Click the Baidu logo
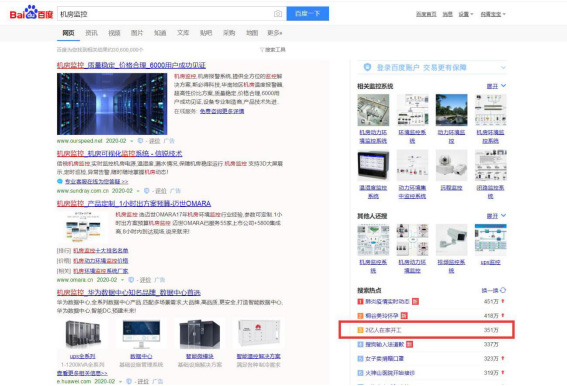The image size is (567, 386). [31, 13]
